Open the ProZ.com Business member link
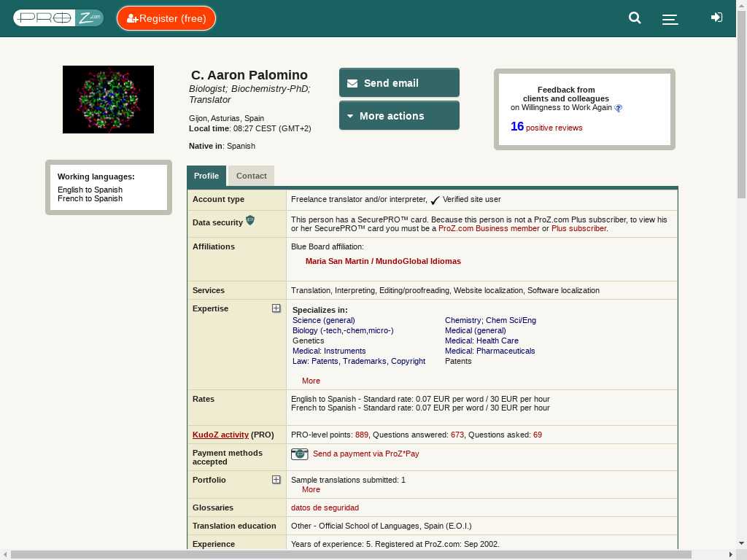 point(489,228)
